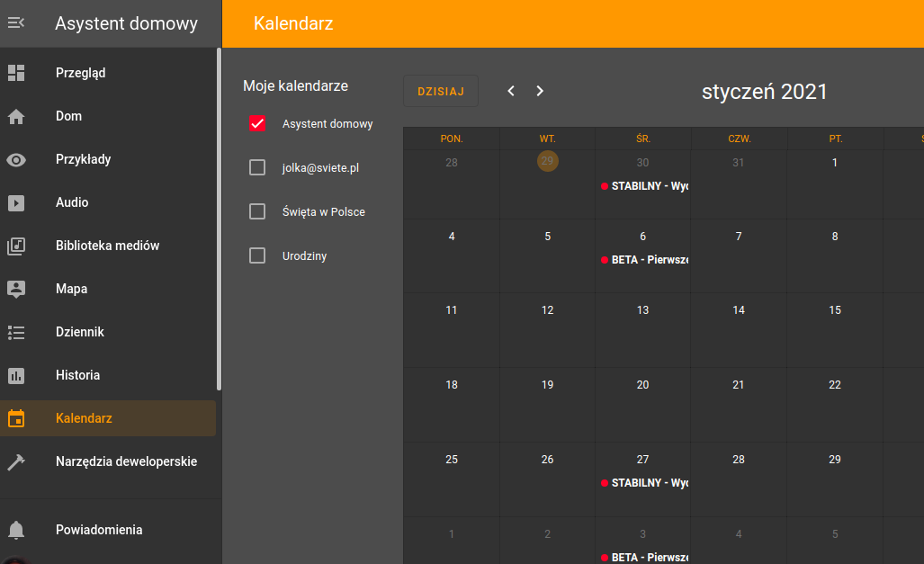924x564 pixels.
Task: Select day 7 in calendar grid
Action: click(739, 237)
